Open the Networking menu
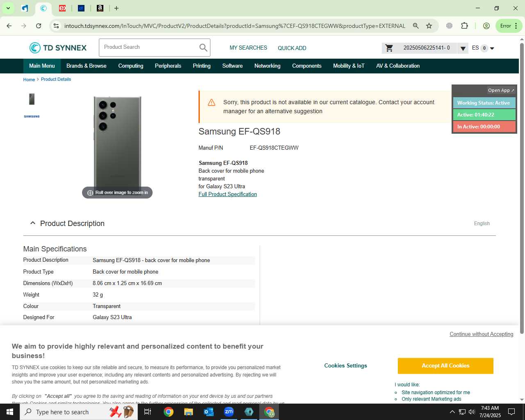The width and height of the screenshot is (525, 420). tap(267, 66)
